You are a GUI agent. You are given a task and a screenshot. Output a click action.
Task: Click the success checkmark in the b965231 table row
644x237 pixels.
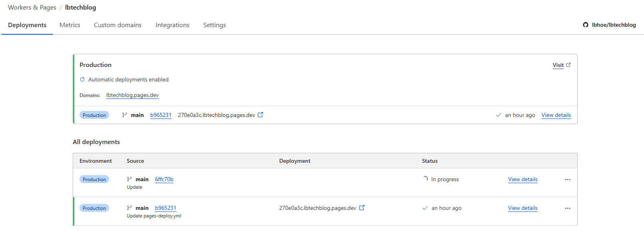(425, 208)
